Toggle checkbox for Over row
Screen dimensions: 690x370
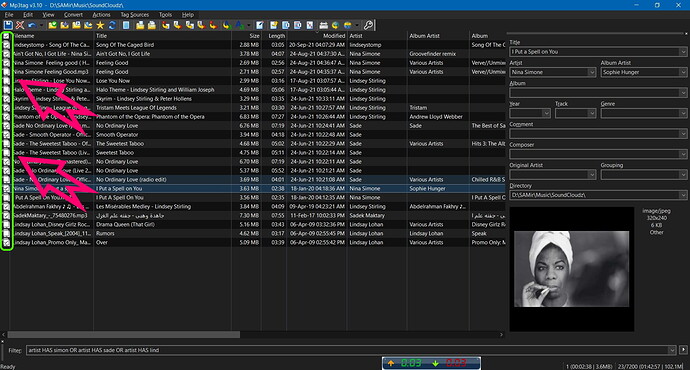[x=7, y=242]
